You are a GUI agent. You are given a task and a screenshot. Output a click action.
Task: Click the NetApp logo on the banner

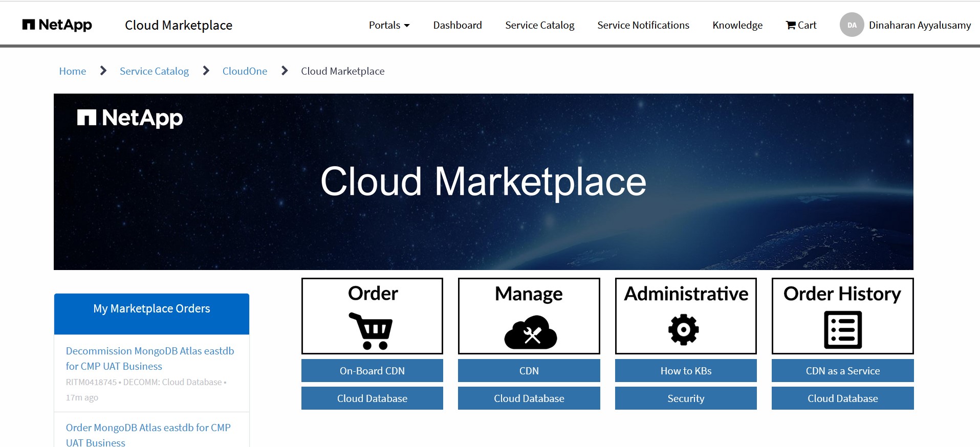pyautogui.click(x=130, y=118)
